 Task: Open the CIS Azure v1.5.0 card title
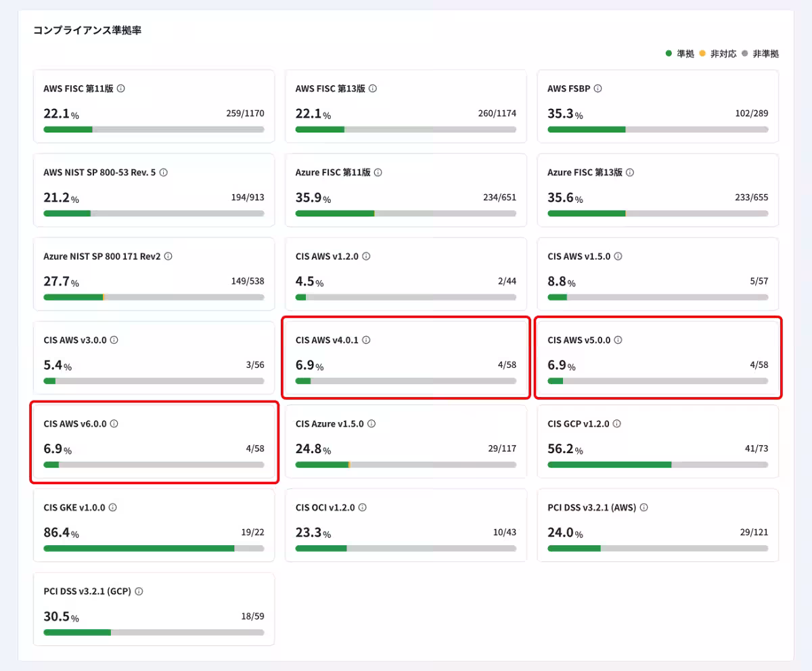pos(330,424)
